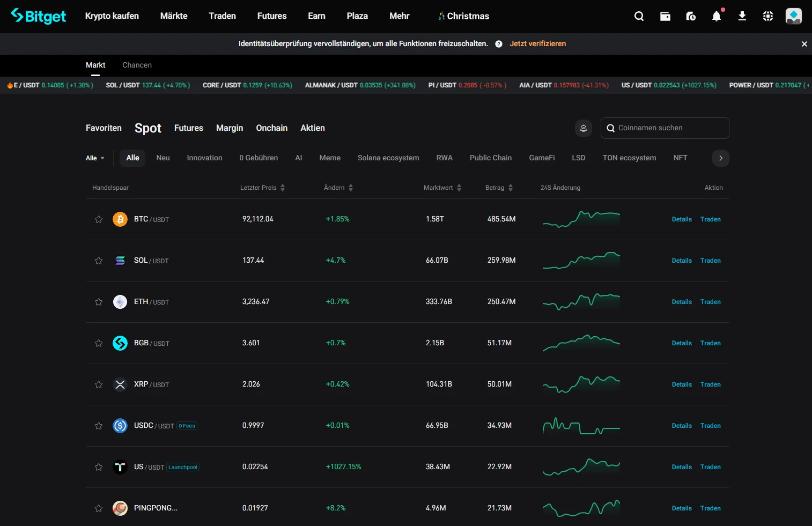Viewport: 812px width, 526px height.
Task: Open Details for BTC/USDT
Action: (x=682, y=219)
